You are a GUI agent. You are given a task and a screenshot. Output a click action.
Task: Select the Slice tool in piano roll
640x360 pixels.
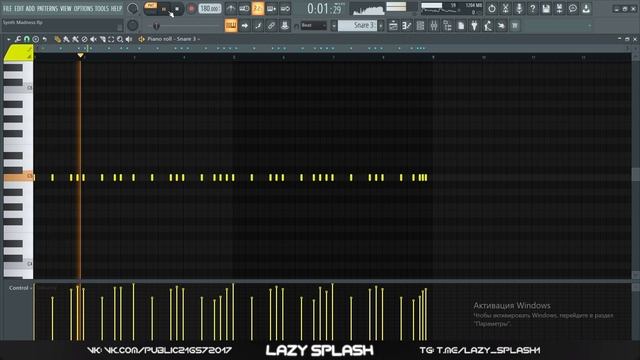102,39
